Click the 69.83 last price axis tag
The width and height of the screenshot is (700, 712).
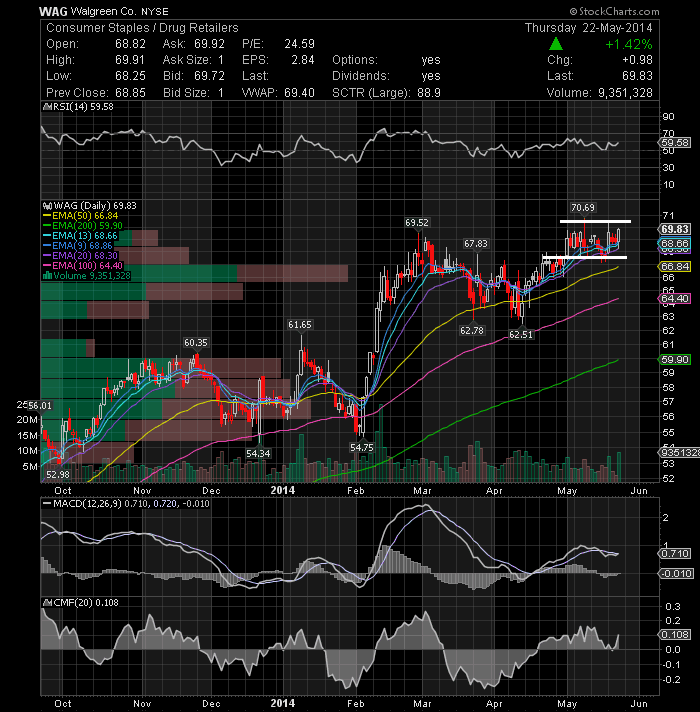[x=675, y=229]
